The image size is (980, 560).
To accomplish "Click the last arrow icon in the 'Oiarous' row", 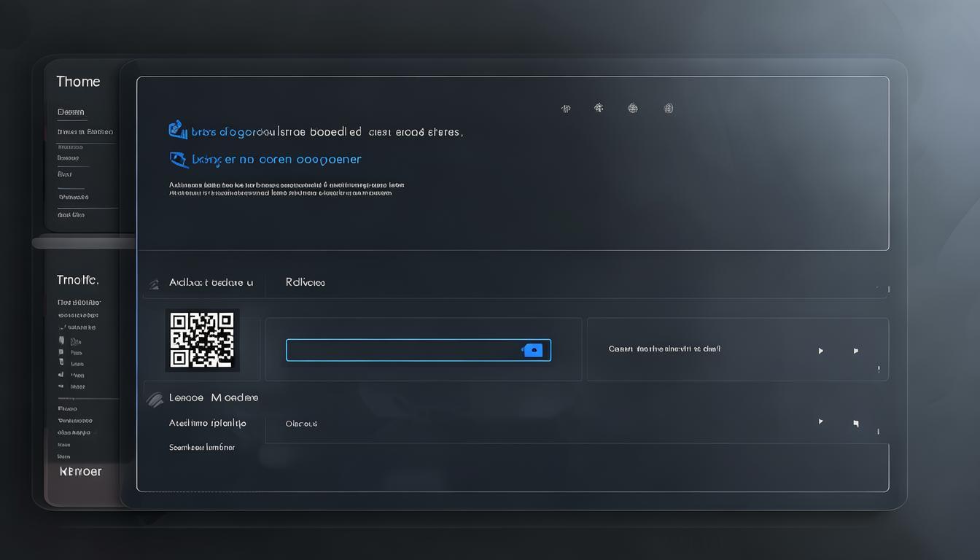I will pyautogui.click(x=855, y=423).
